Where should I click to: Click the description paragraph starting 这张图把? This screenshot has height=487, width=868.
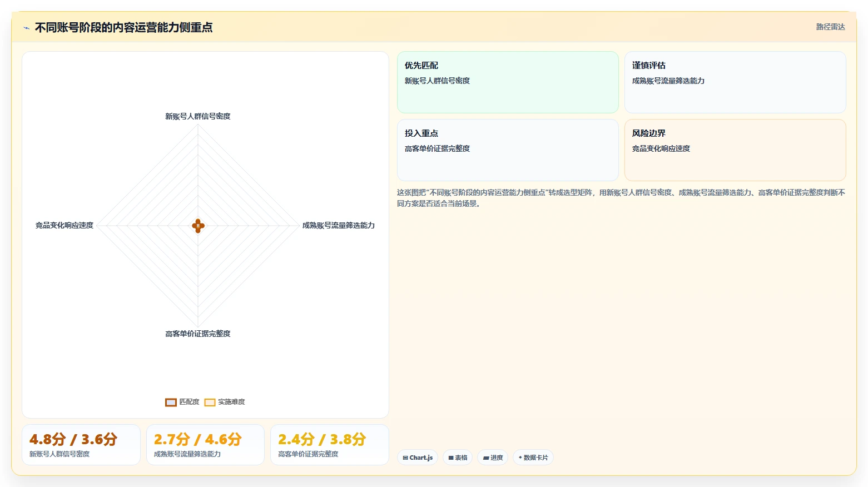click(621, 198)
